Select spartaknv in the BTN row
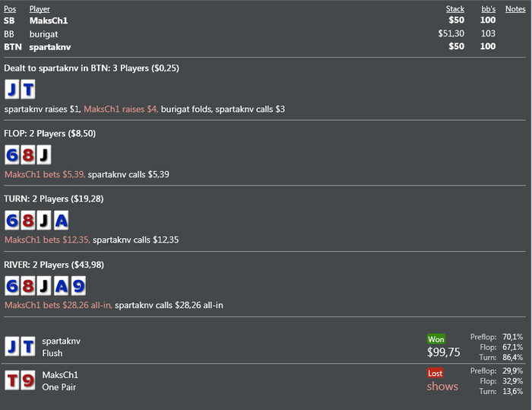 coord(50,46)
